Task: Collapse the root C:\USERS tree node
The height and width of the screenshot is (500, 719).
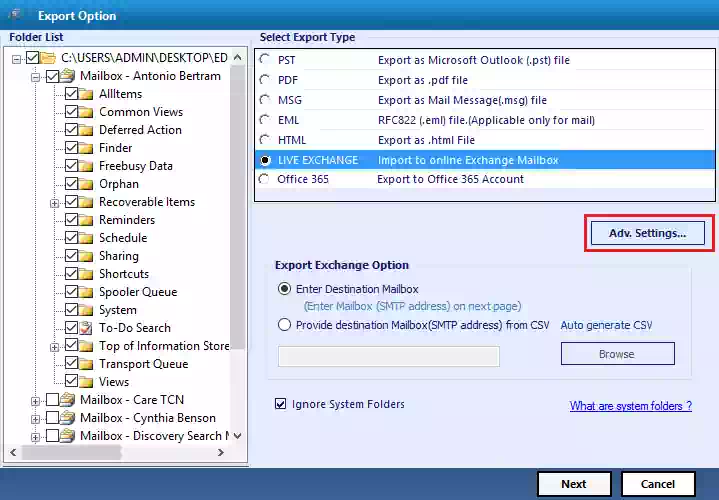Action: click(x=17, y=59)
